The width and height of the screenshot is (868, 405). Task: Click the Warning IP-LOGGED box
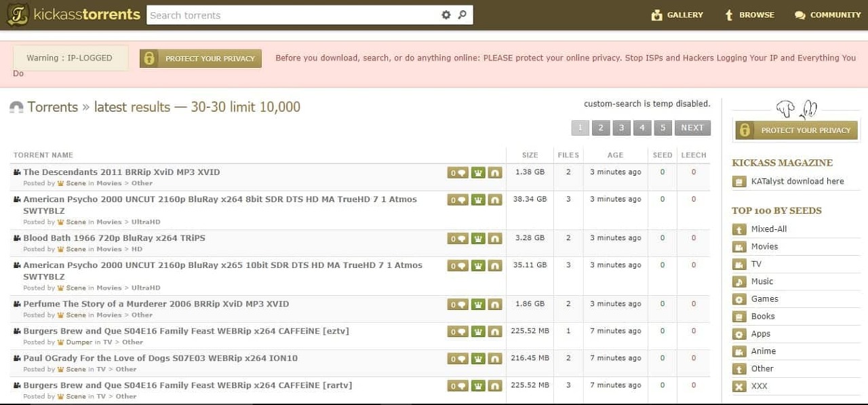(x=70, y=58)
